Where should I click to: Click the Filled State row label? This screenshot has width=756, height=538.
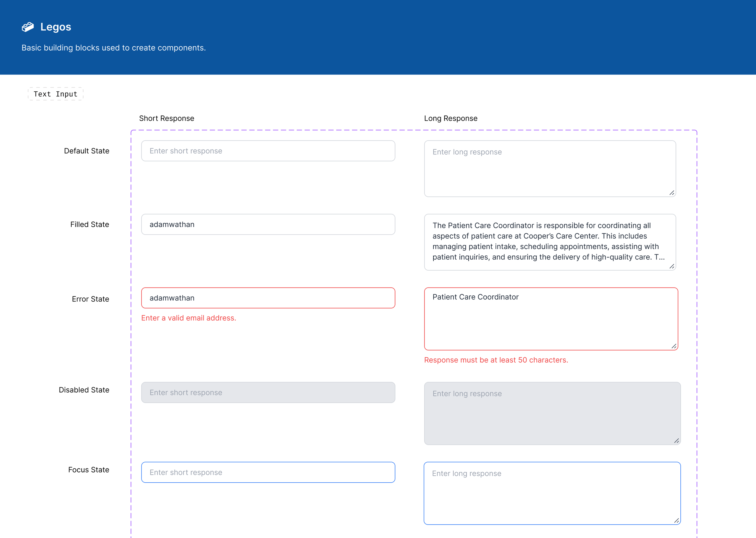(90, 224)
